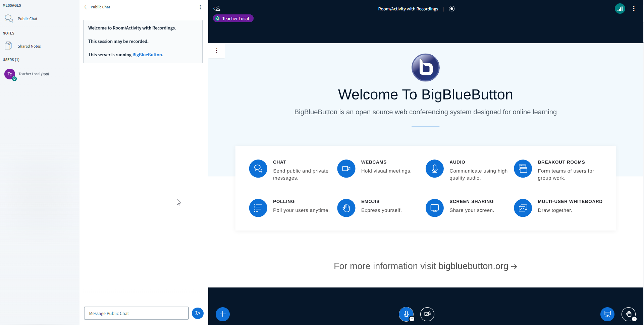Open audio device dropdown on microphone
The height and width of the screenshot is (325, 644).
click(412, 319)
